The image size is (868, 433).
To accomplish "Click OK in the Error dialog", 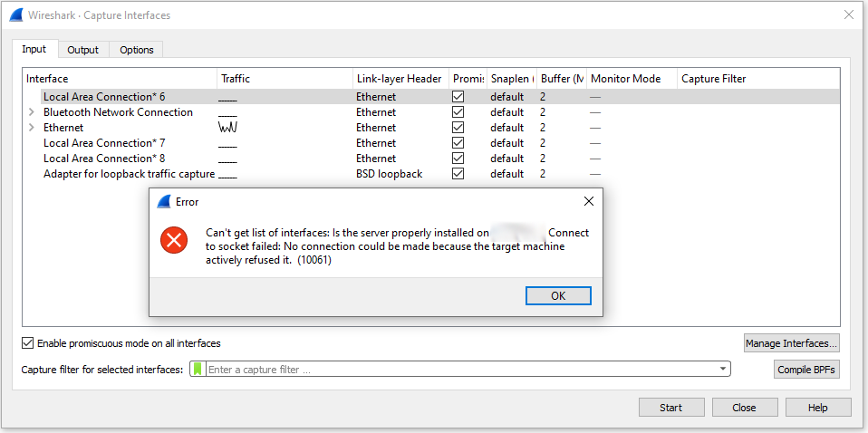I will (x=558, y=295).
